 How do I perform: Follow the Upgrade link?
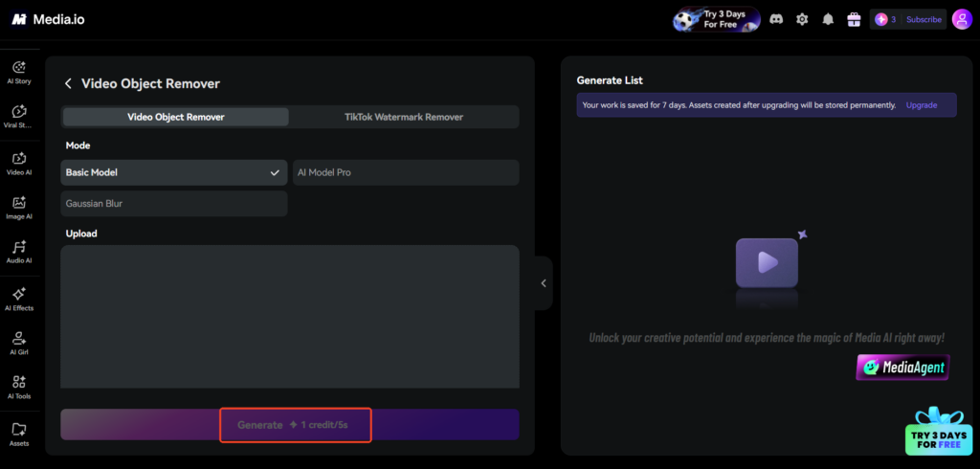point(922,105)
